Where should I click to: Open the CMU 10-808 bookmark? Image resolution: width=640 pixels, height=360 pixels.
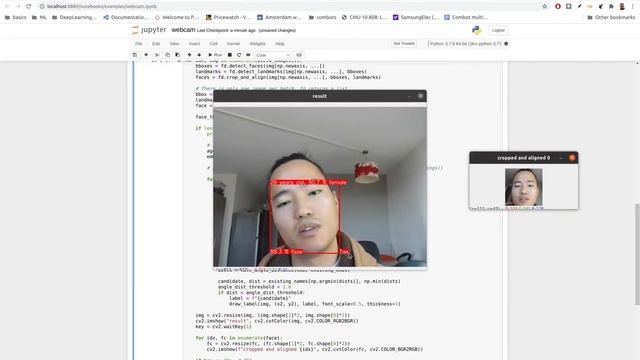364,17
